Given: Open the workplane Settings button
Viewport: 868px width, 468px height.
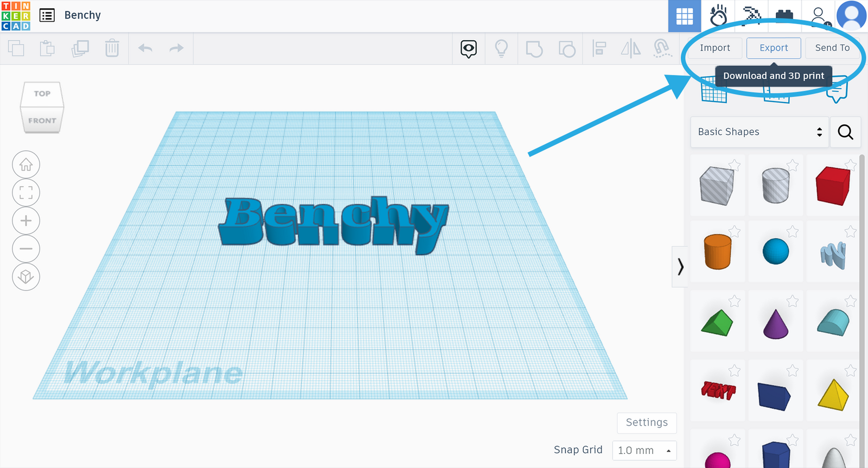Looking at the screenshot, I should click(647, 423).
